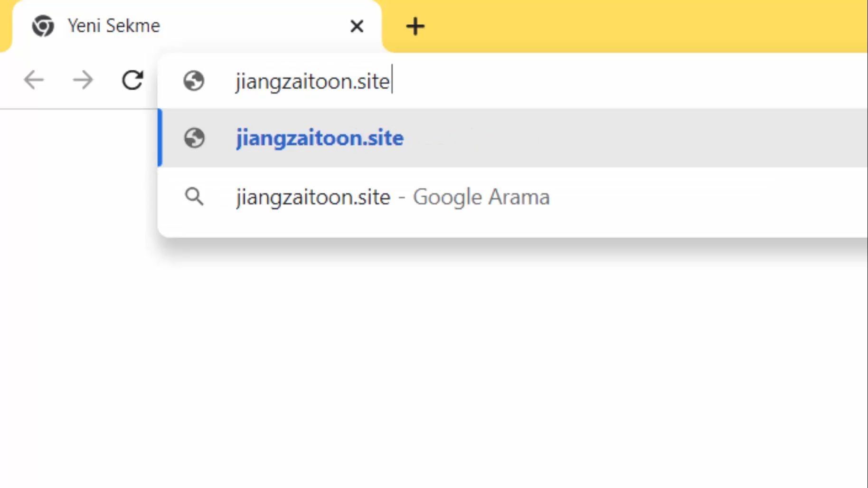This screenshot has width=868, height=488.
Task: Click the globe icon in address bar
Action: (194, 81)
